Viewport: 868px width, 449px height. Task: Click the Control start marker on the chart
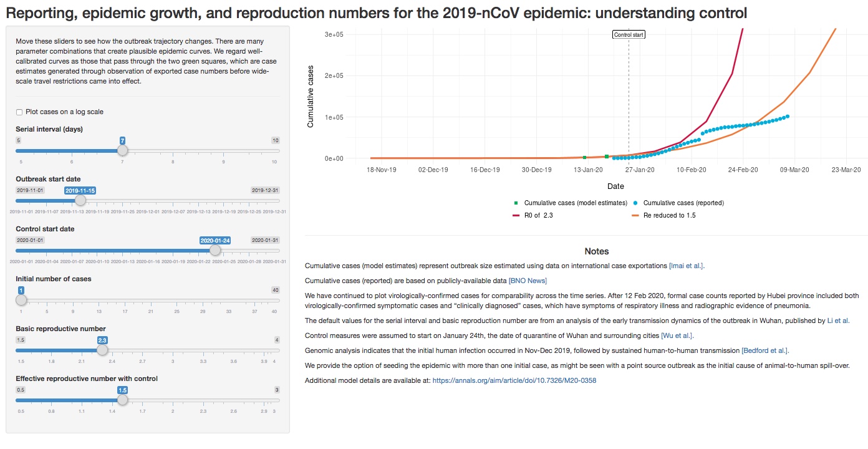[x=629, y=34]
